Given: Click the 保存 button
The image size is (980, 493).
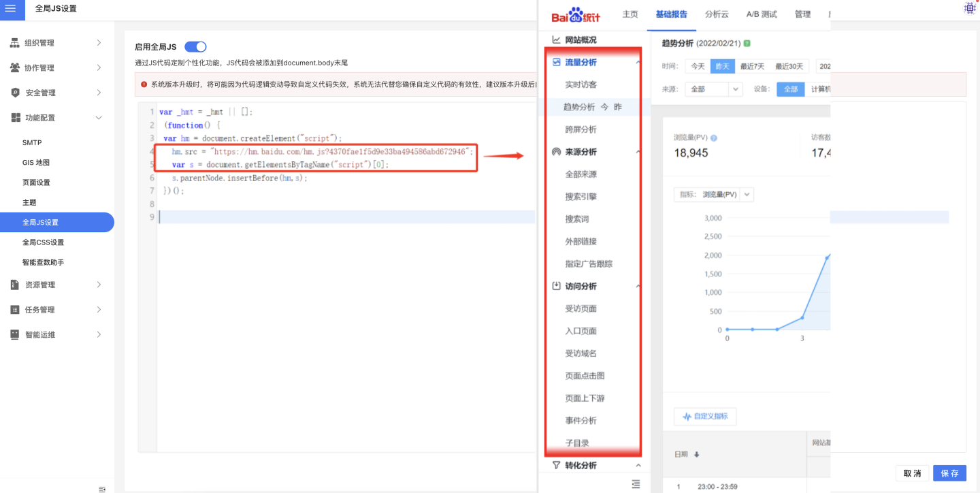Looking at the screenshot, I should [x=949, y=473].
